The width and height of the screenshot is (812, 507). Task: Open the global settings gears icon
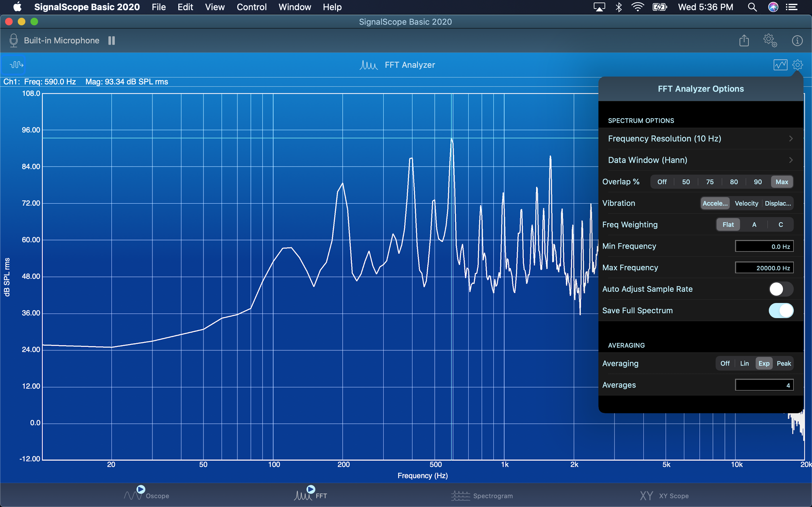coord(770,41)
